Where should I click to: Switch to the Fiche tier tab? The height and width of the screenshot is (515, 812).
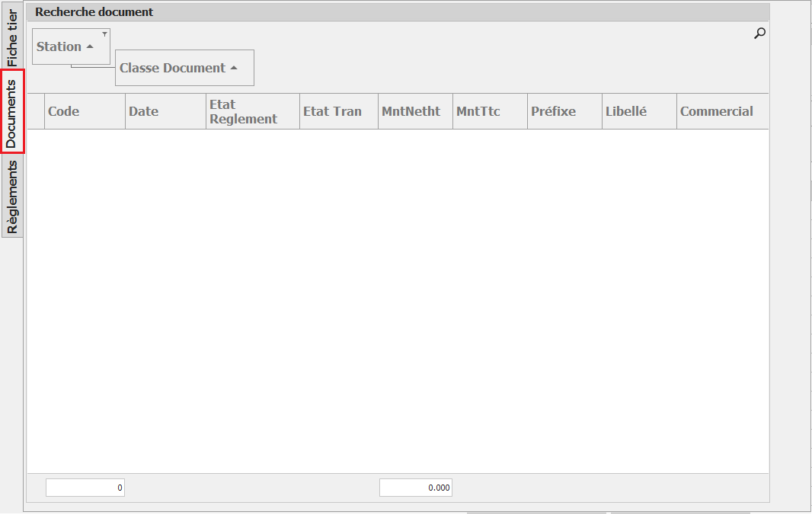click(x=12, y=36)
